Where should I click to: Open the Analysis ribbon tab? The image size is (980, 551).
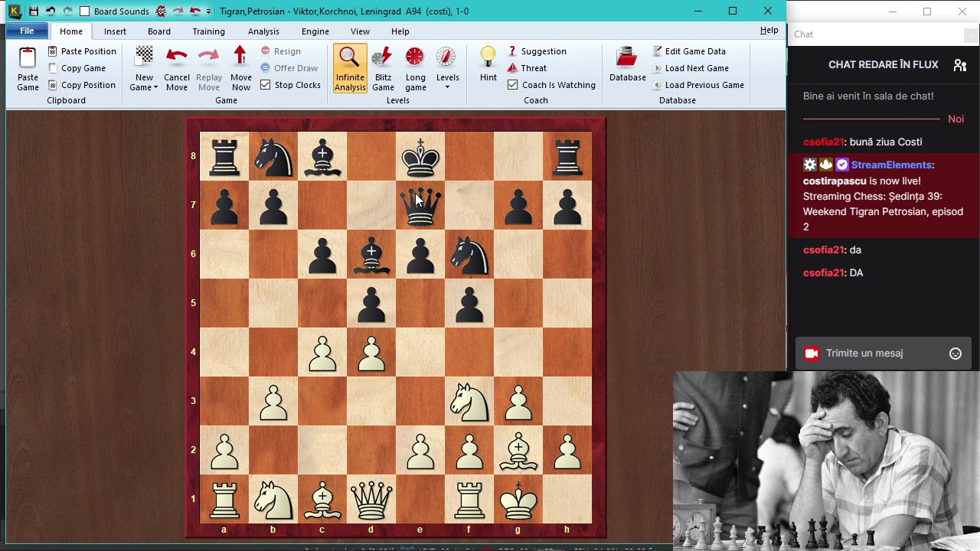pos(263,31)
